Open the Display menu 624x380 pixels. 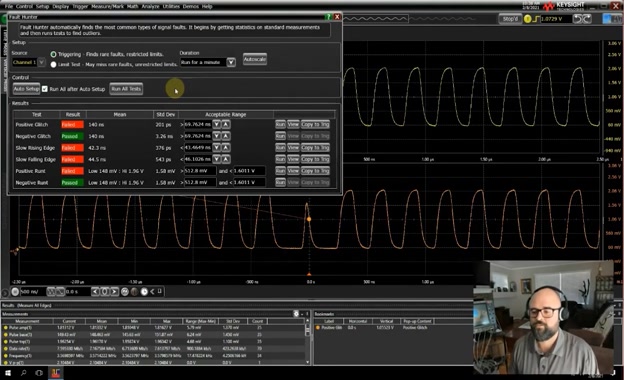click(x=60, y=6)
